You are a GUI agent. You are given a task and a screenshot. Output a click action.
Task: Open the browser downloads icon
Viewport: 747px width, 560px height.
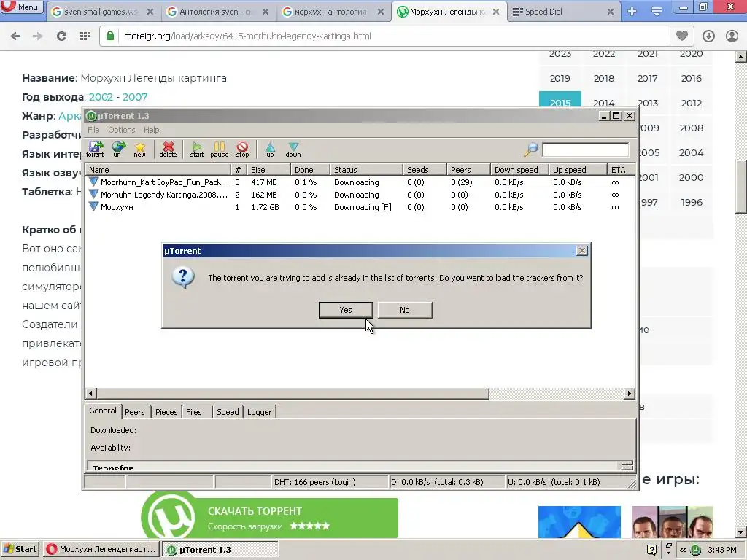coord(708,36)
